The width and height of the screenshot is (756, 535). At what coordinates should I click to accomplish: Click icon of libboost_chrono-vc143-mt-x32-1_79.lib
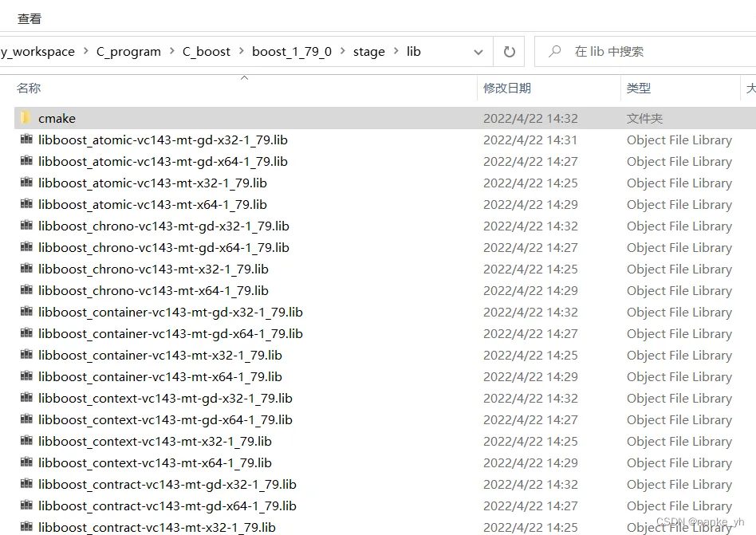(x=26, y=269)
